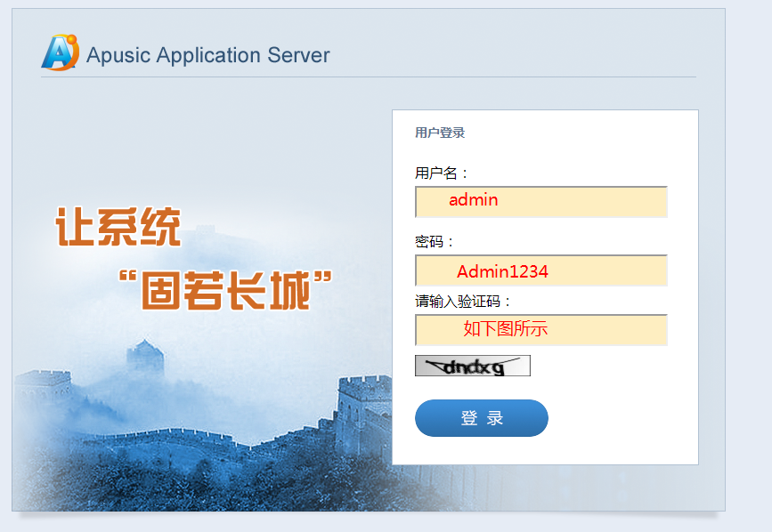The height and width of the screenshot is (532, 772).
Task: Click the blue 登录 button to sign in
Action: [x=481, y=417]
